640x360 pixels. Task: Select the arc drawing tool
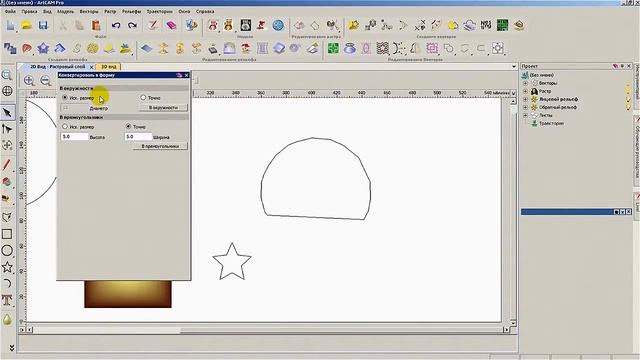point(7,283)
